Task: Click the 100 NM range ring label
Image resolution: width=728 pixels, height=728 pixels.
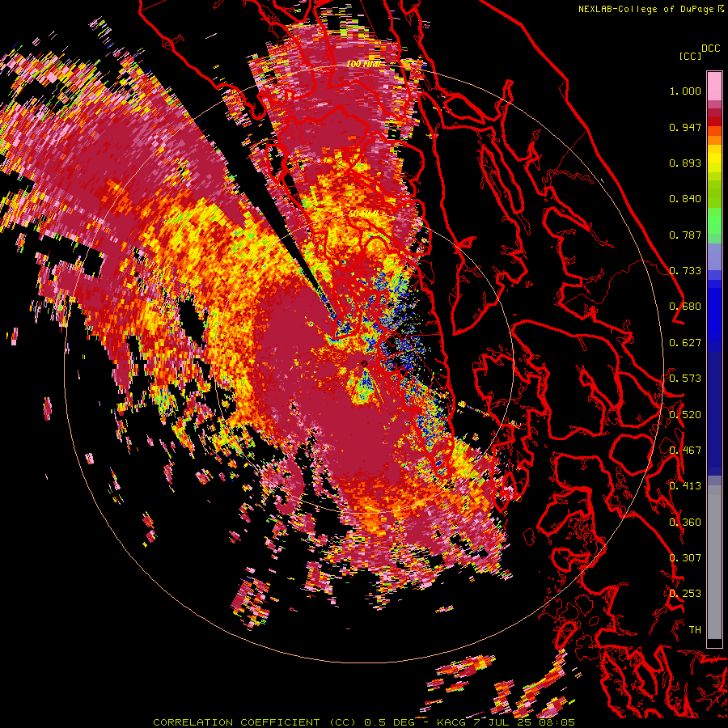Action: pos(363,64)
